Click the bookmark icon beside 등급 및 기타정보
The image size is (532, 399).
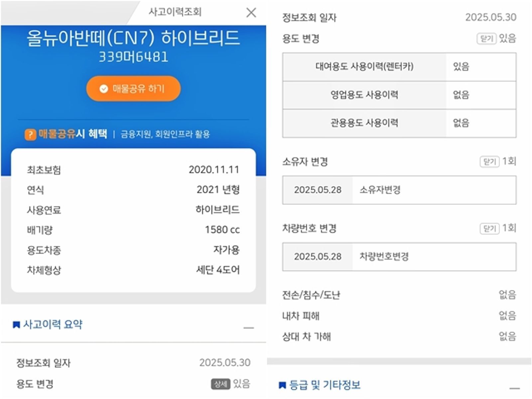coord(282,385)
